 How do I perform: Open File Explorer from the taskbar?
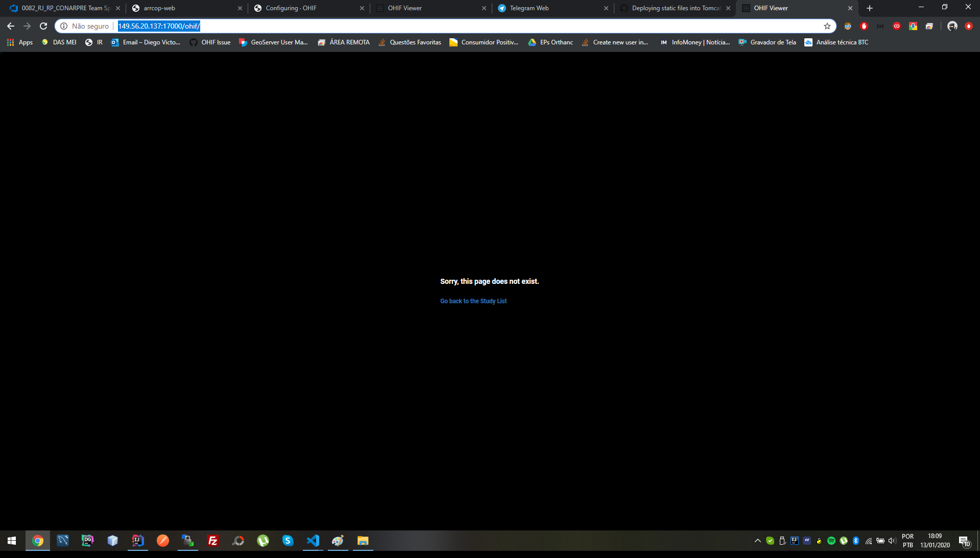[x=363, y=541]
